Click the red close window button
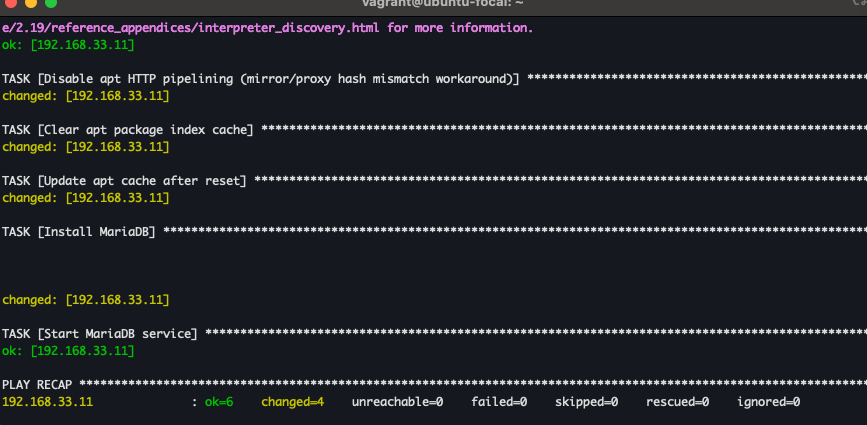This screenshot has height=425, width=867. 11,3
